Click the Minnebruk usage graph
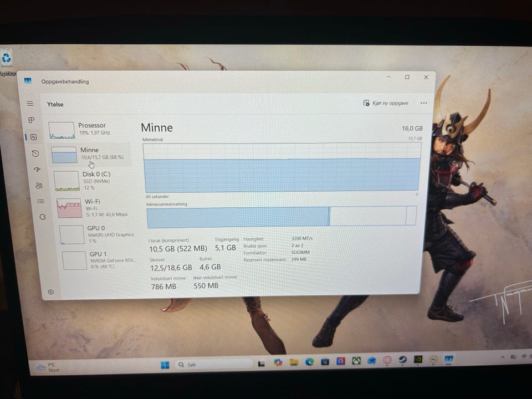532x399 pixels. pos(282,167)
